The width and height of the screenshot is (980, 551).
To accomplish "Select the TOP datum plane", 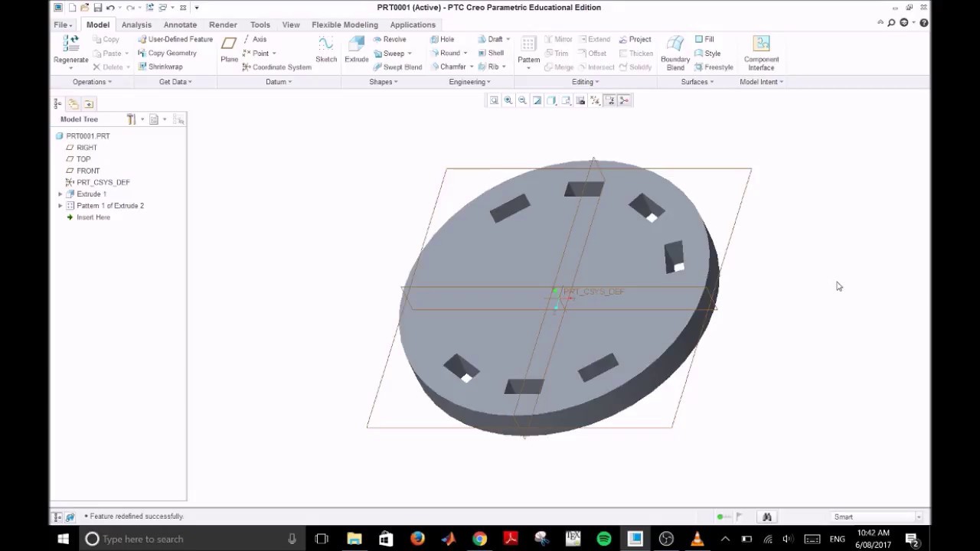I will pos(83,159).
